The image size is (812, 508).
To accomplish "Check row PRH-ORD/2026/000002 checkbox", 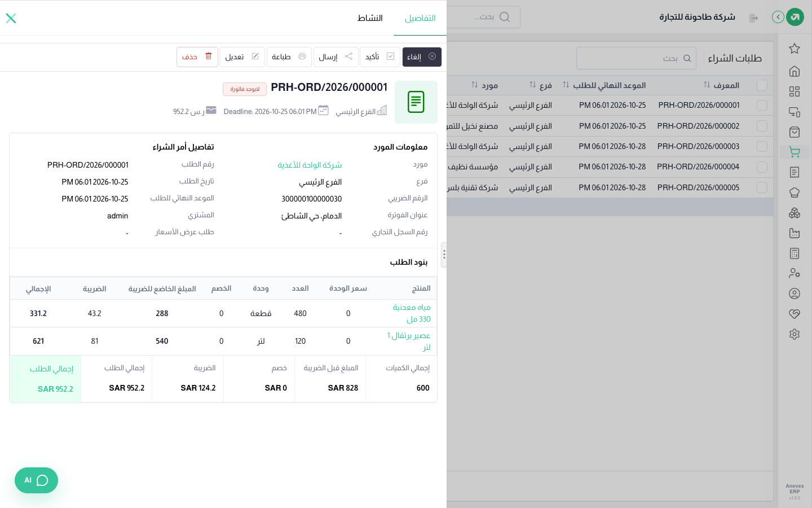I will 762,126.
